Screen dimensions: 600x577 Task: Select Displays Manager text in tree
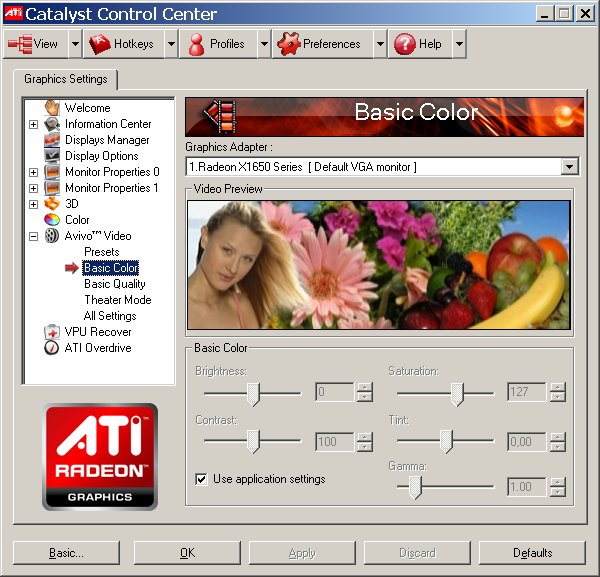coord(107,140)
